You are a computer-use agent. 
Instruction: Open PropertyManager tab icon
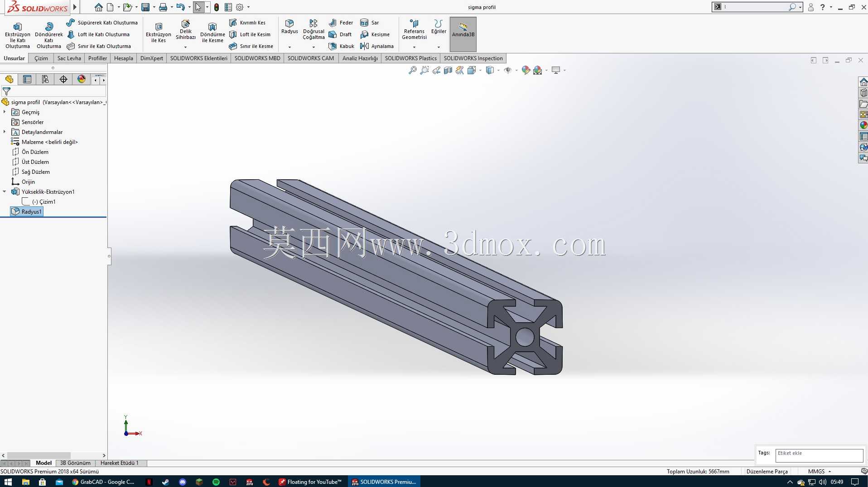coord(27,80)
